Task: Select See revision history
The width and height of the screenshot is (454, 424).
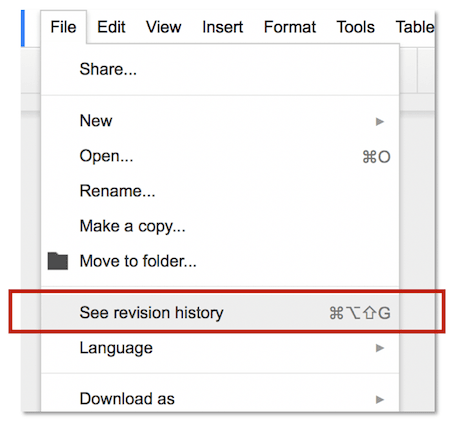Action: click(x=220, y=313)
